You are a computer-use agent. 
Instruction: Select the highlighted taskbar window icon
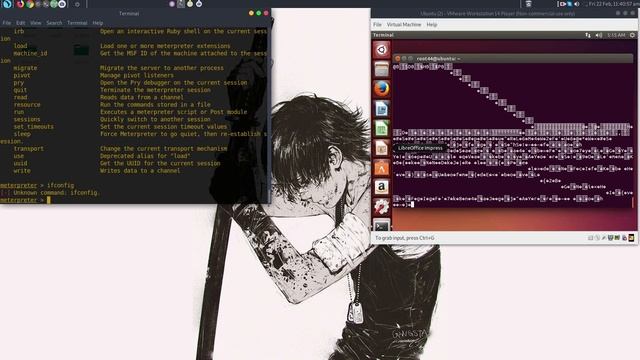(x=181, y=4)
